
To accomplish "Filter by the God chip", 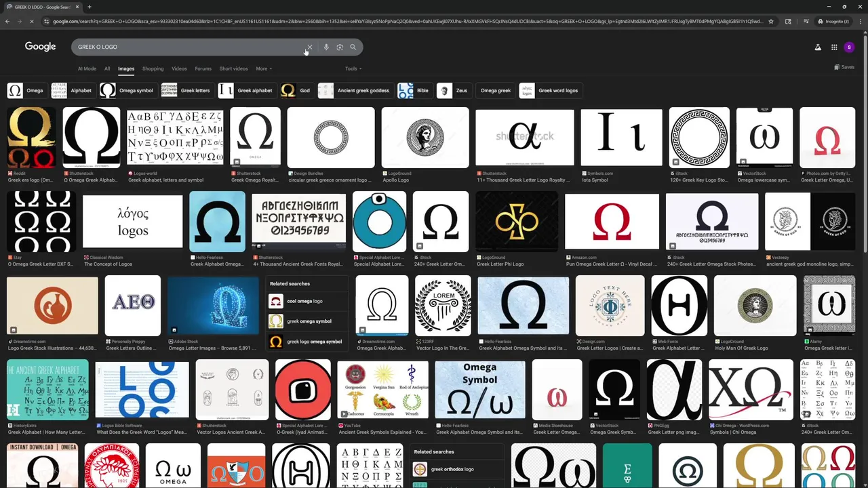I will [x=296, y=90].
